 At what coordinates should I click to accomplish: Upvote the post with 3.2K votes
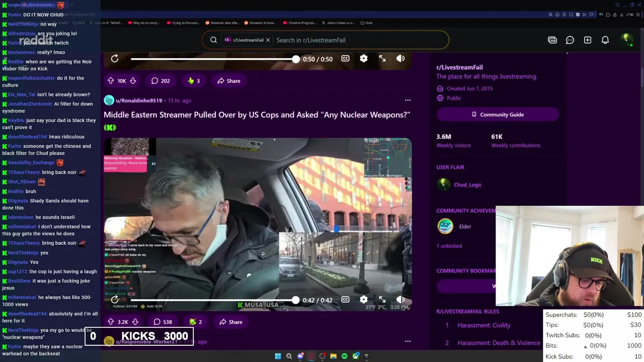click(x=111, y=322)
